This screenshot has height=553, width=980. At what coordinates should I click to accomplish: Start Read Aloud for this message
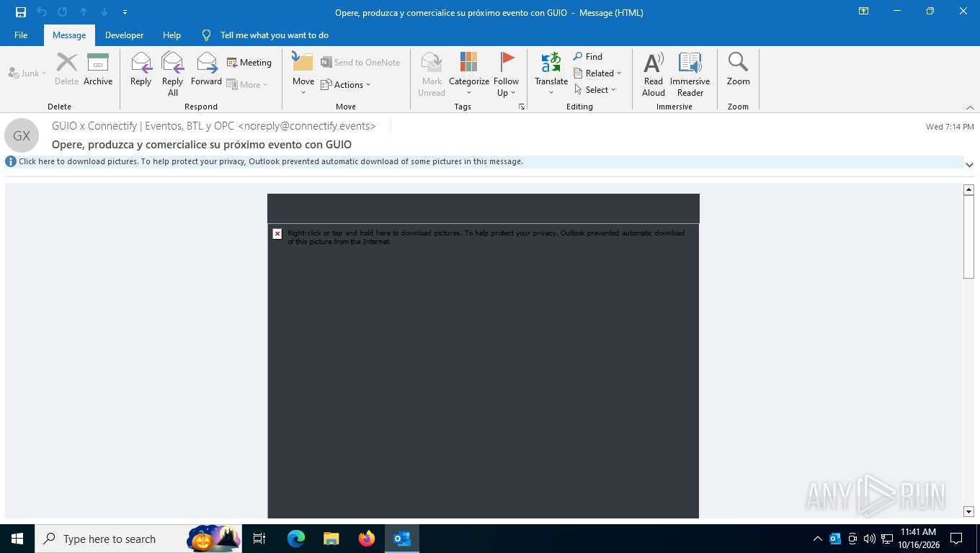click(x=654, y=74)
